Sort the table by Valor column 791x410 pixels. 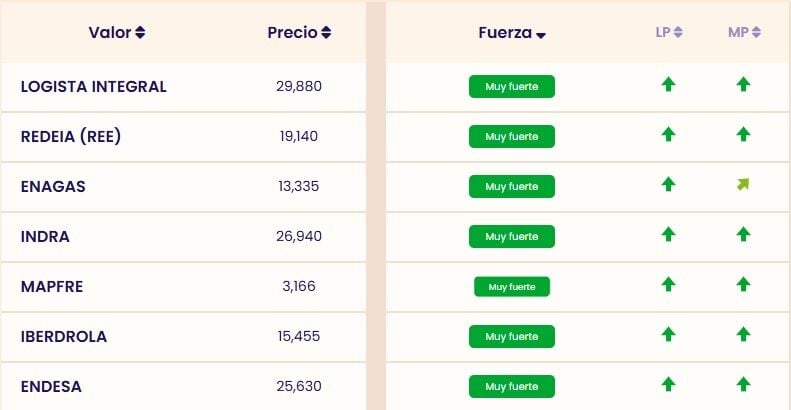coord(117,32)
